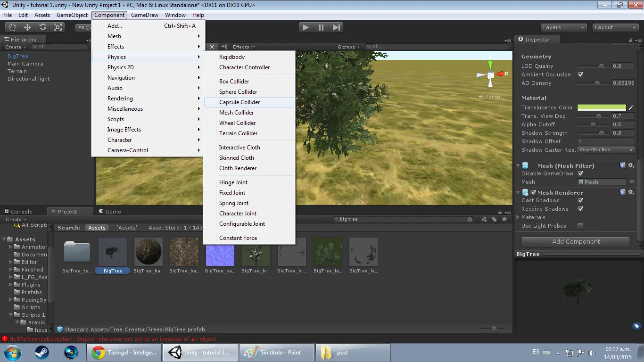Click the Shadow Offset value field

point(606,141)
